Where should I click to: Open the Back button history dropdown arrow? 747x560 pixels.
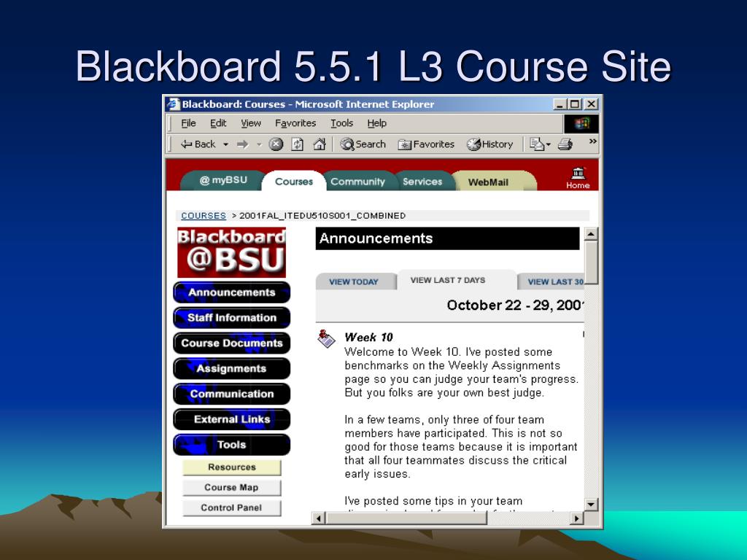226,144
